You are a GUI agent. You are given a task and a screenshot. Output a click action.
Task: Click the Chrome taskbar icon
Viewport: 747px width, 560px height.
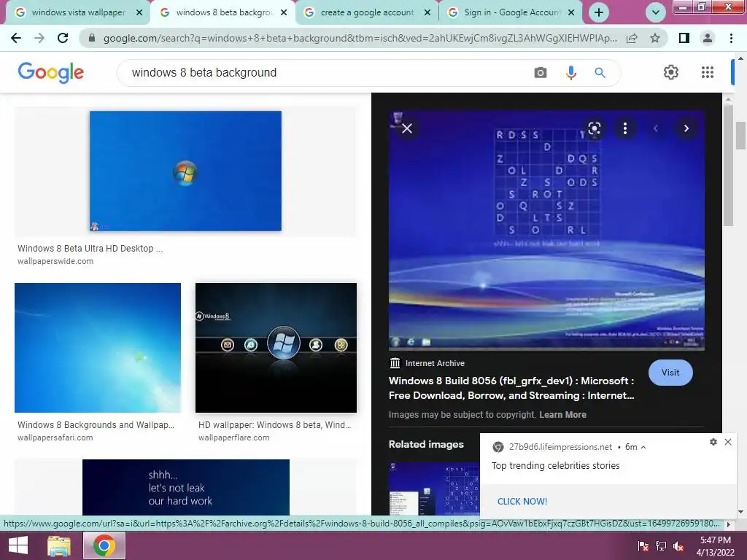(104, 545)
